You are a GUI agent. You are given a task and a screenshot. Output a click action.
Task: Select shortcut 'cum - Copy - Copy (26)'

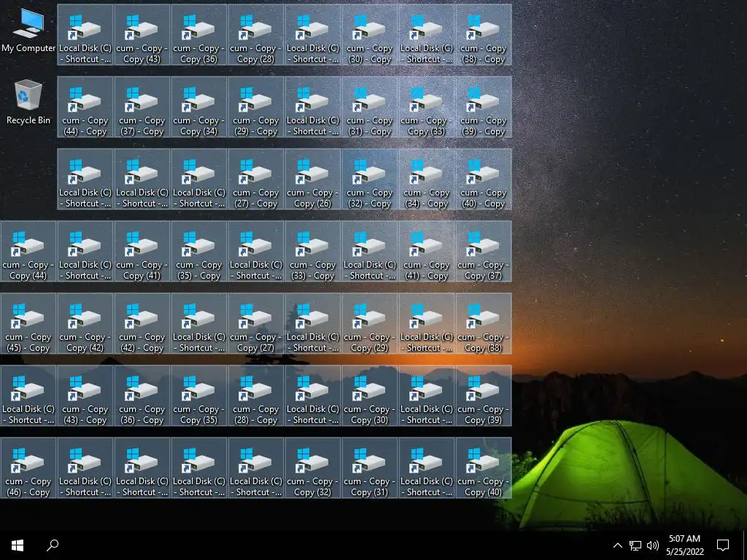[312, 179]
